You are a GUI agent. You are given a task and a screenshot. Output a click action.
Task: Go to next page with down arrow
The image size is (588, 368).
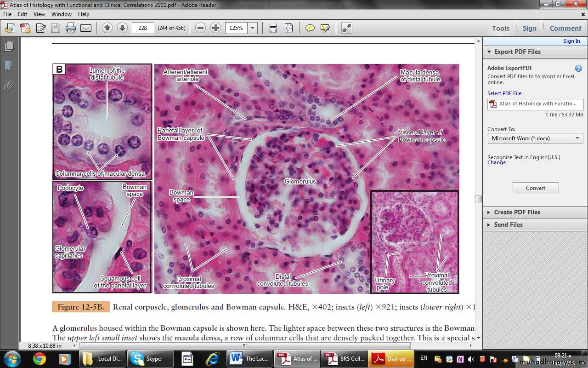tap(122, 28)
